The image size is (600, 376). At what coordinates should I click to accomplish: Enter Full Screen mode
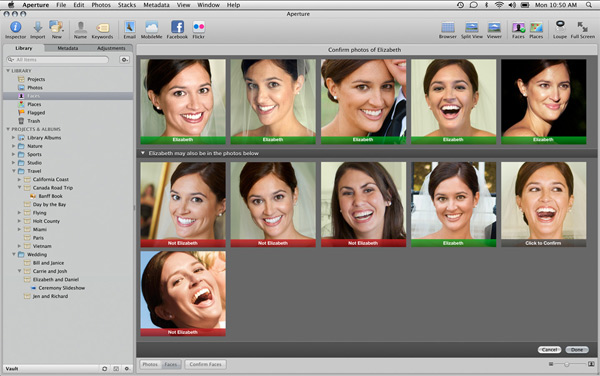pos(582,27)
